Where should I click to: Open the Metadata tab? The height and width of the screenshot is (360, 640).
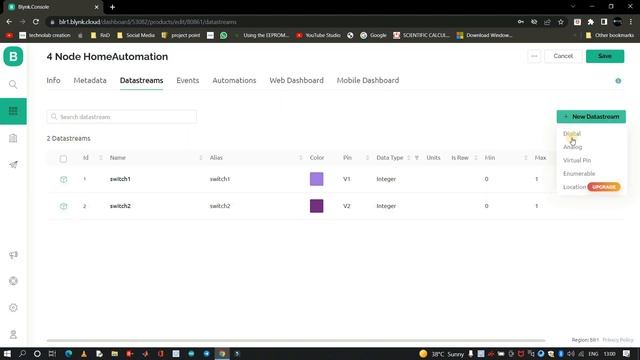(x=90, y=80)
